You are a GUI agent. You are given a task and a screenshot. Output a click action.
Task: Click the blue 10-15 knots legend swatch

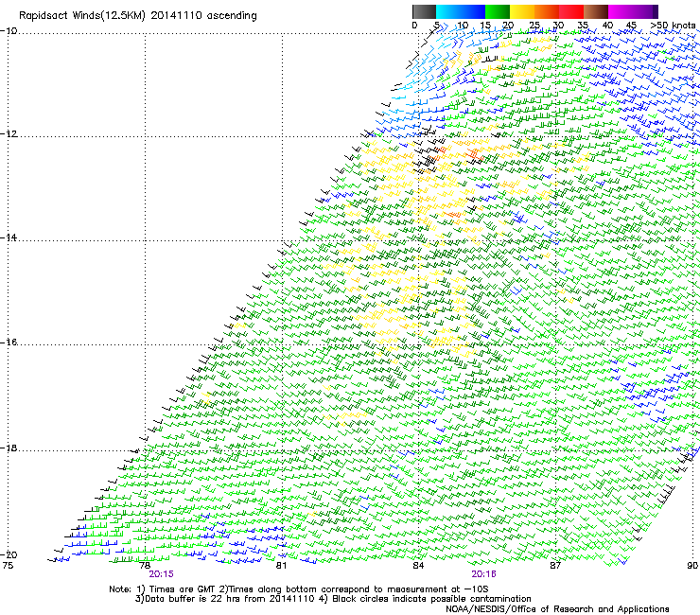(473, 11)
